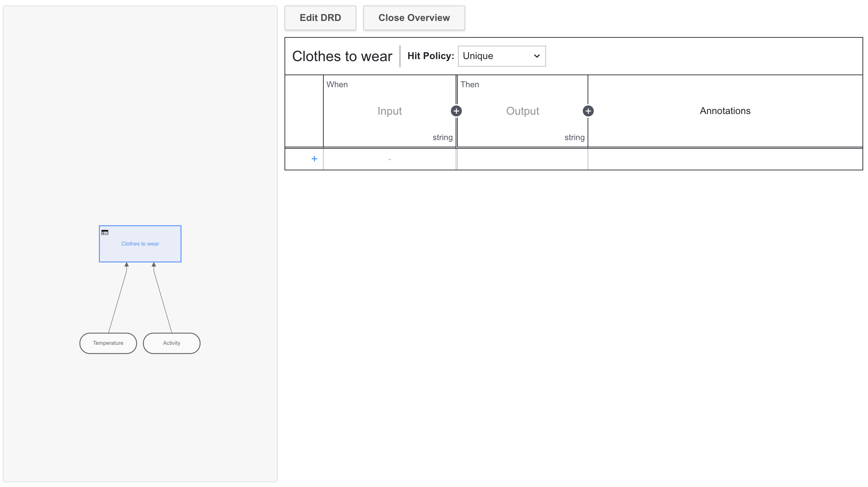Open the Hit Policy dropdown
The image size is (868, 487).
tap(501, 56)
